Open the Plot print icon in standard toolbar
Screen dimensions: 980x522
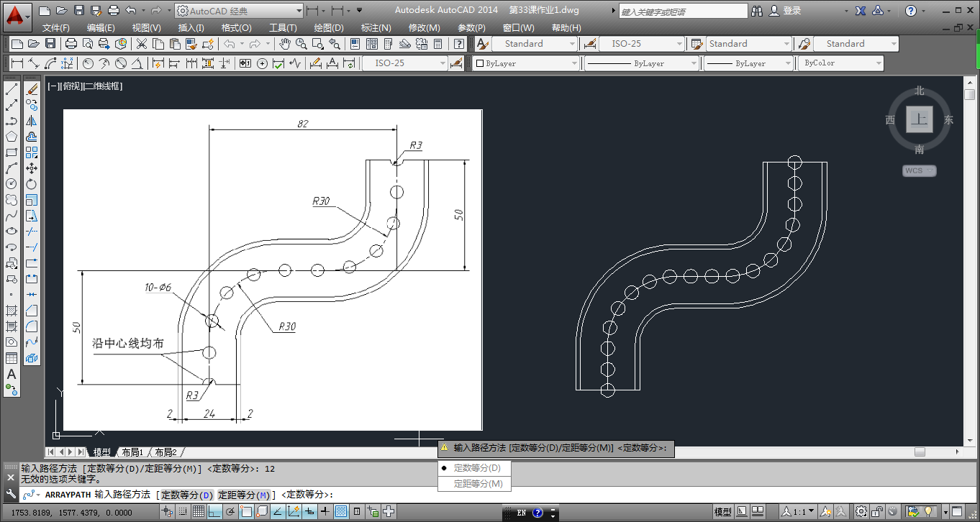tap(71, 44)
